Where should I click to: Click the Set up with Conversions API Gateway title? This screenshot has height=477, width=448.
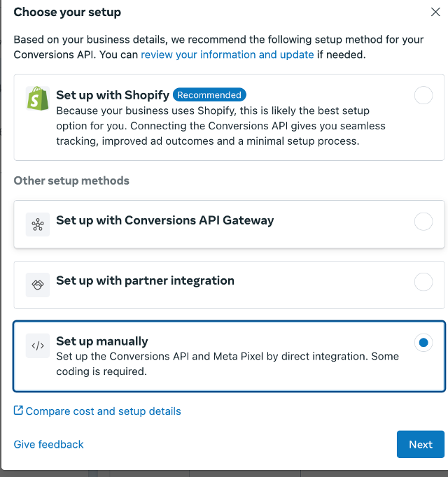(164, 220)
